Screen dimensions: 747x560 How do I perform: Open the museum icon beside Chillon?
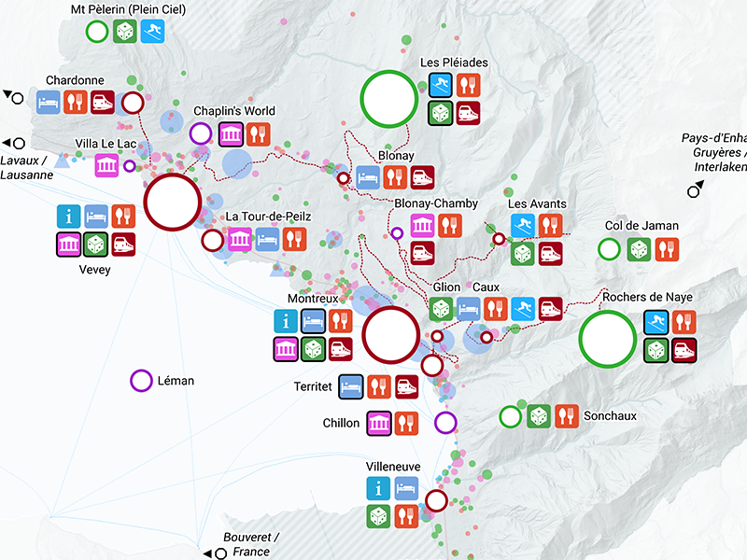point(378,423)
